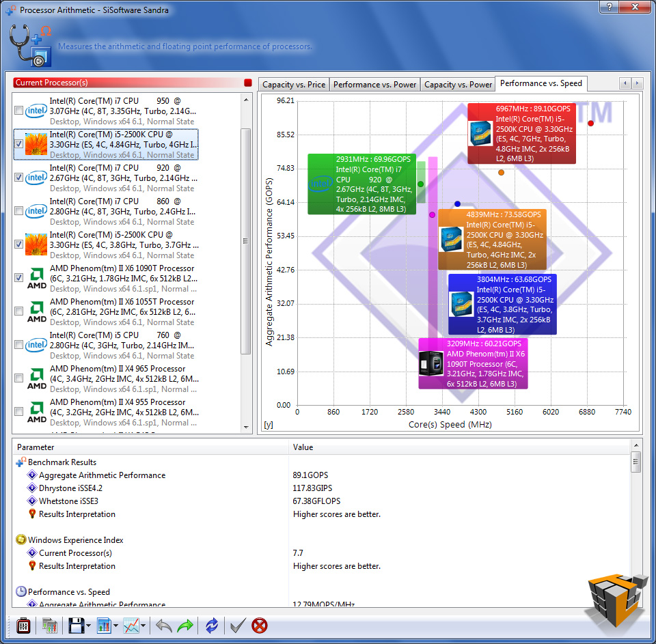Switch to the Performance vs. Power tab

(374, 85)
